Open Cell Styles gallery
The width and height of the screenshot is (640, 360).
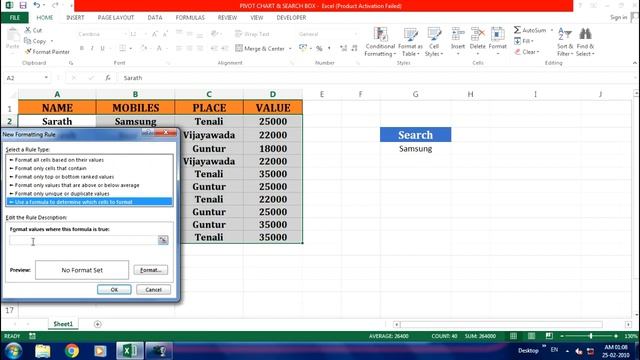coord(434,42)
